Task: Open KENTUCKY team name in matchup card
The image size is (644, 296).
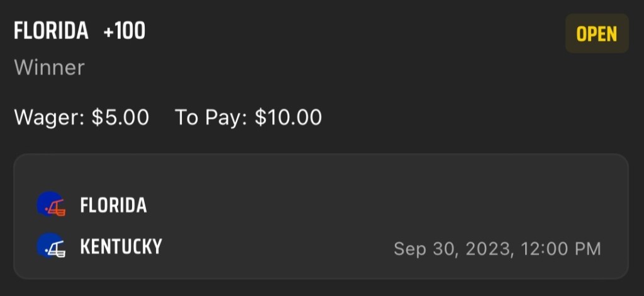Action: 121,246
